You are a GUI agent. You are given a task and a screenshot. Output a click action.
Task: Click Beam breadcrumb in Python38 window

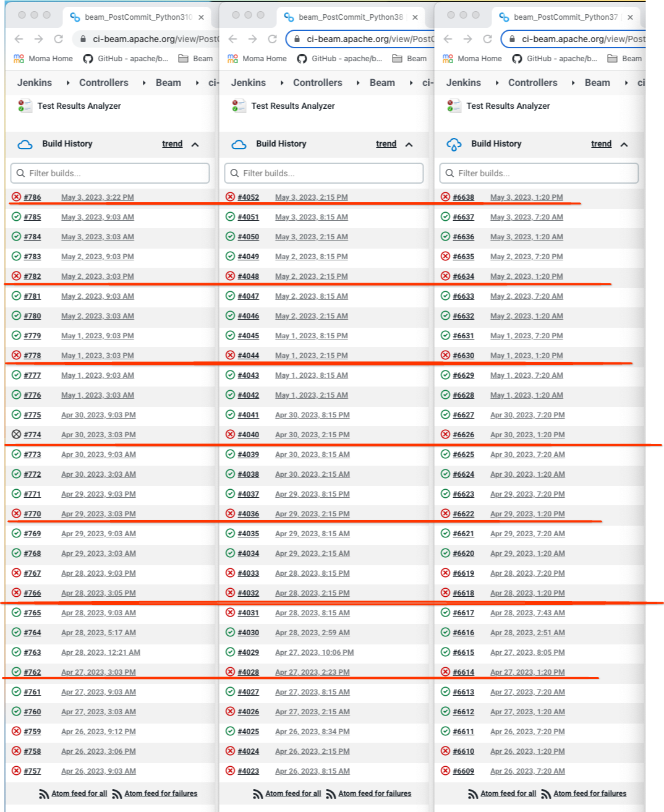[x=382, y=83]
